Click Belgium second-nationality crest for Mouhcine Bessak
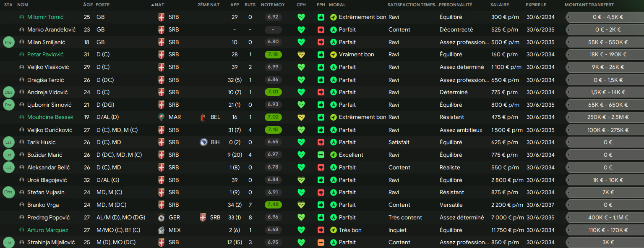 [204, 117]
